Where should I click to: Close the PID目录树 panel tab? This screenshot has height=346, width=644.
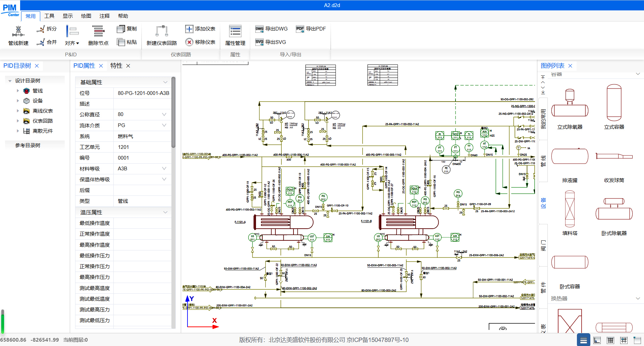point(37,66)
